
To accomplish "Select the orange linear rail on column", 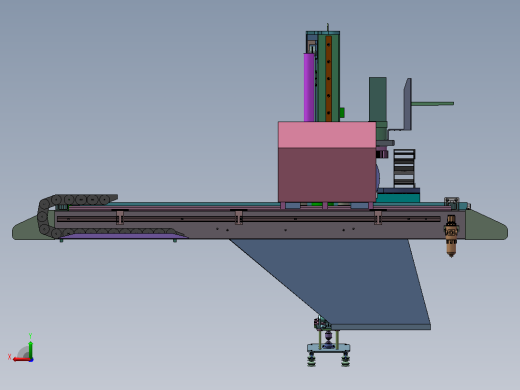I will coord(329,79).
